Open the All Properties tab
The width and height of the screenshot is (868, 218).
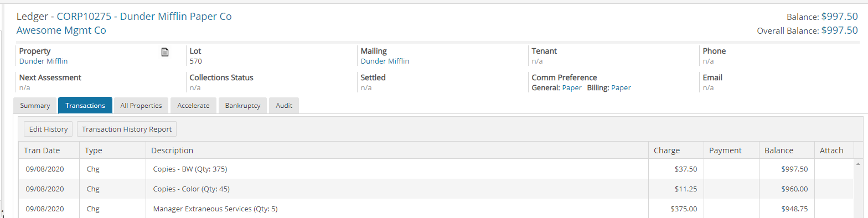click(141, 105)
